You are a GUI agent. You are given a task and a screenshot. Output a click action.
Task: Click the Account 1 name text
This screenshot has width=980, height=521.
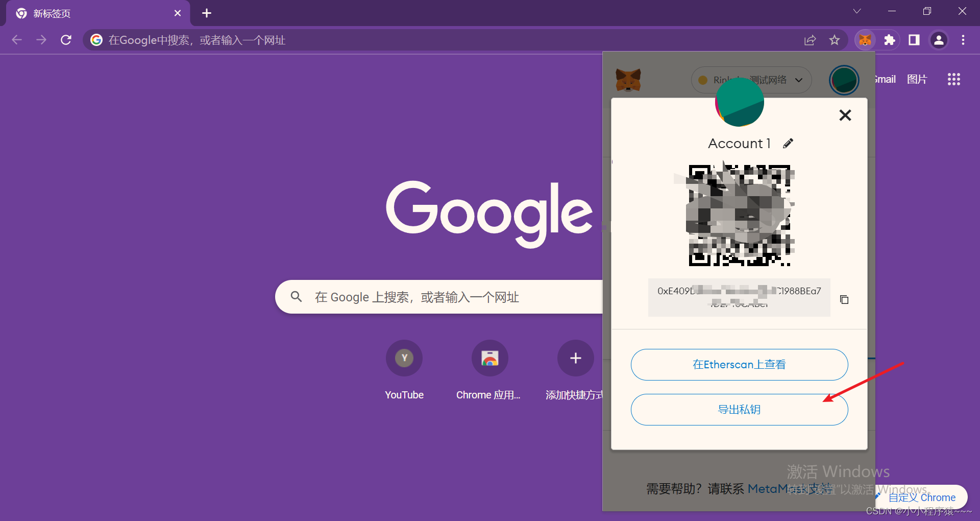click(x=739, y=144)
